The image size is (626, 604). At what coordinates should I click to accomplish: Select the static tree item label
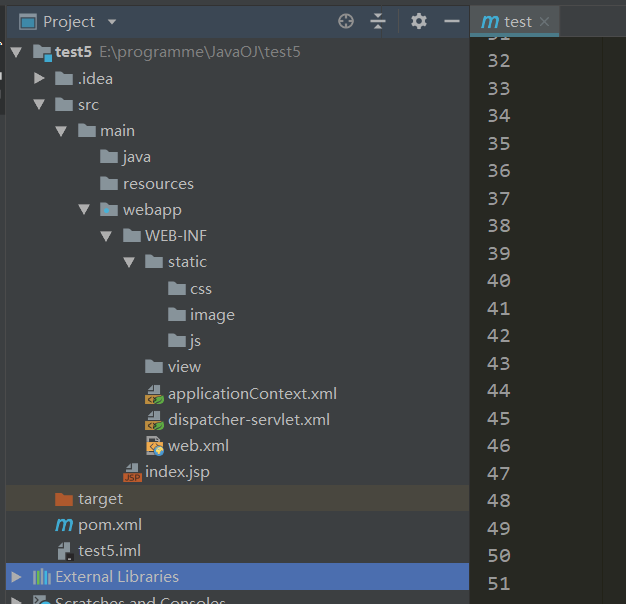pyautogui.click(x=187, y=262)
